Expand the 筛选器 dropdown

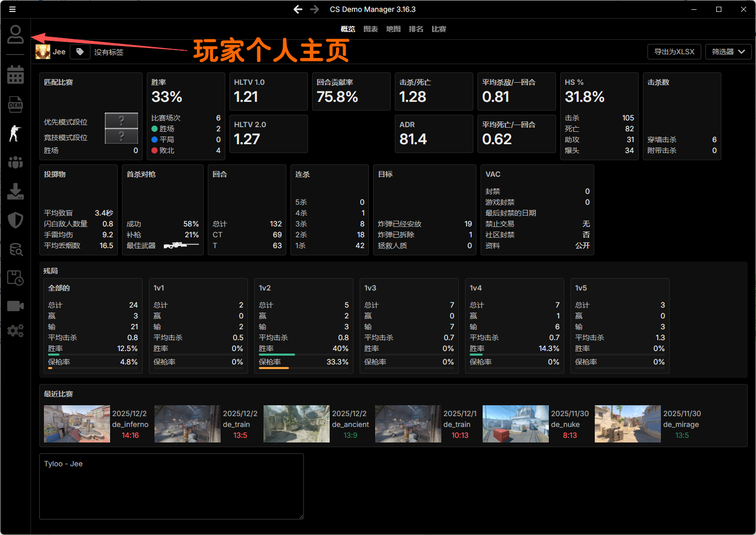(728, 52)
